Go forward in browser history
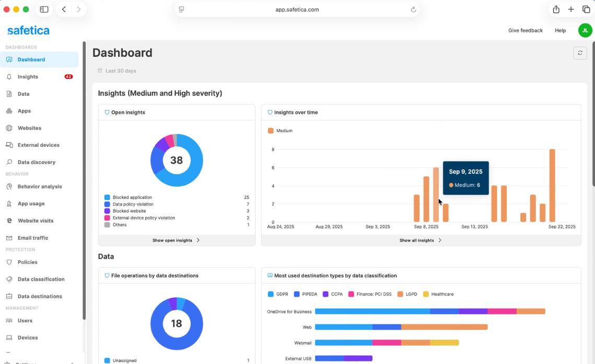This screenshot has width=595, height=364. 78,9
